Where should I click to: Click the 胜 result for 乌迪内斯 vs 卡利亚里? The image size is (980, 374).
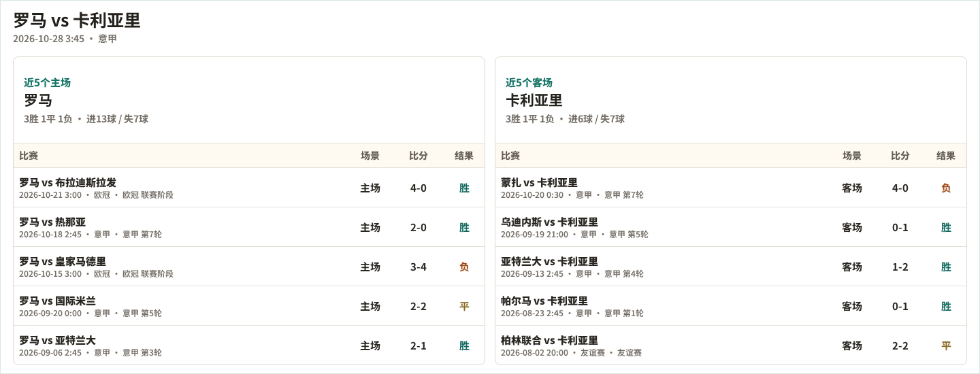(x=946, y=227)
